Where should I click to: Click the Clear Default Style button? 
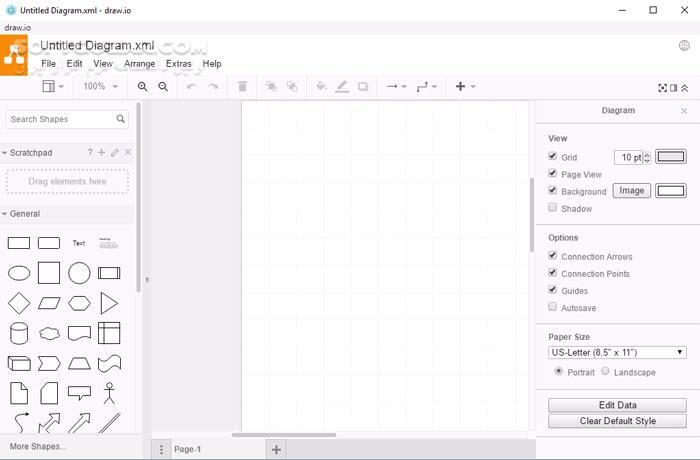point(617,421)
